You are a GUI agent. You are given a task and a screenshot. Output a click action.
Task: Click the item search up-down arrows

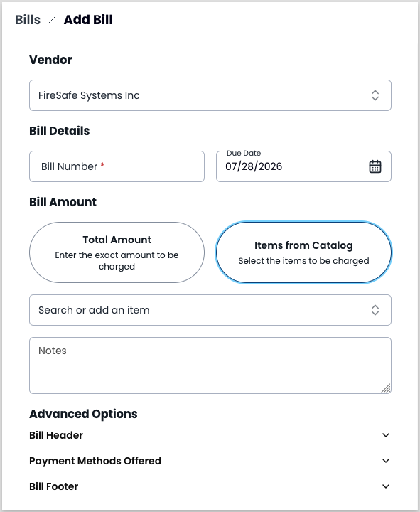pyautogui.click(x=375, y=310)
